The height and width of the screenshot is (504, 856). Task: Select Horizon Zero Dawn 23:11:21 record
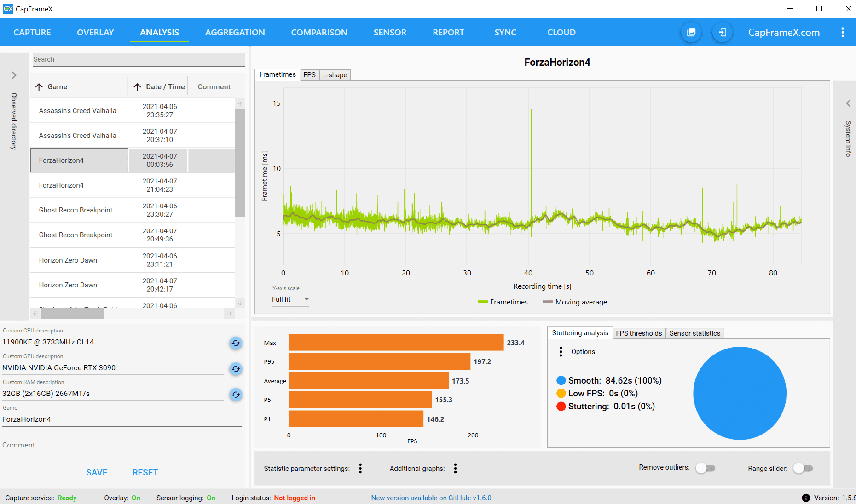(133, 260)
